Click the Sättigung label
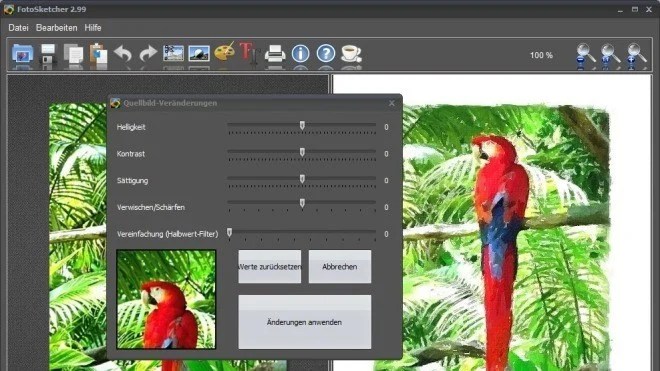 [x=133, y=181]
